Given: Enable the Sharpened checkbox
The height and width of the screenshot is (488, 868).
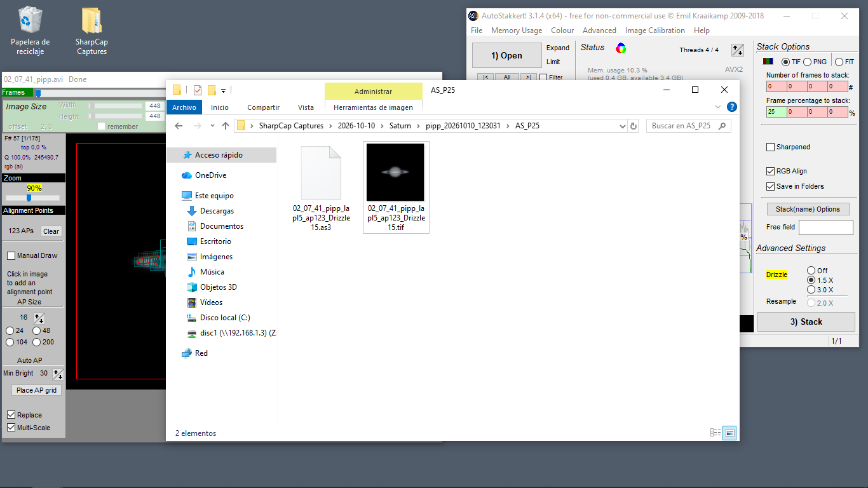Looking at the screenshot, I should 771,147.
